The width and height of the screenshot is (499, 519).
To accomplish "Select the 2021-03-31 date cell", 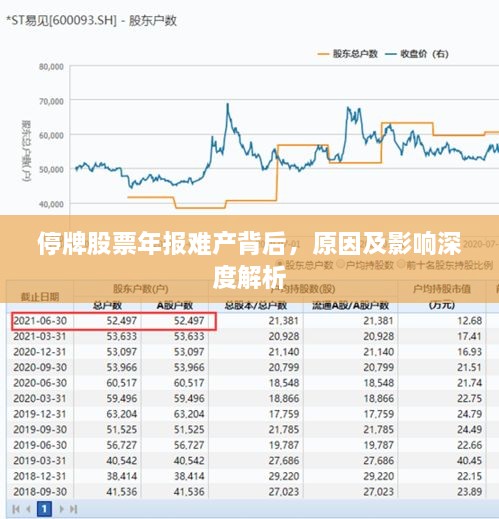I will (x=40, y=336).
